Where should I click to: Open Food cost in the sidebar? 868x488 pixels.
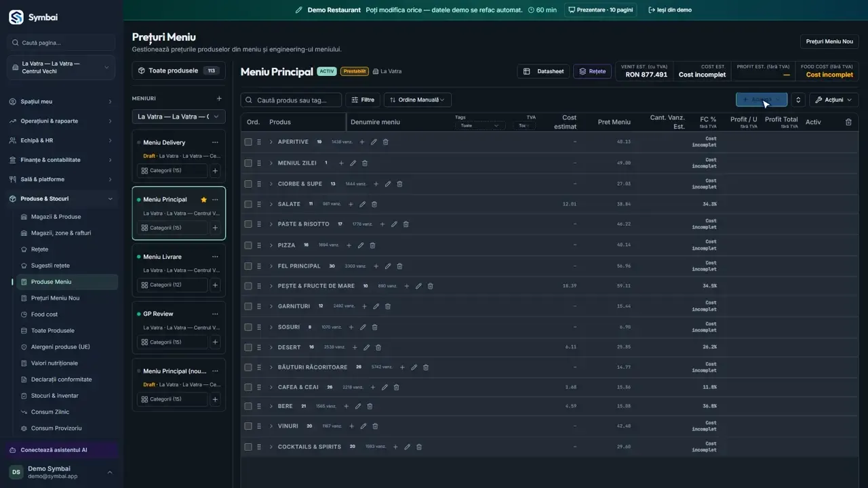[x=44, y=314]
